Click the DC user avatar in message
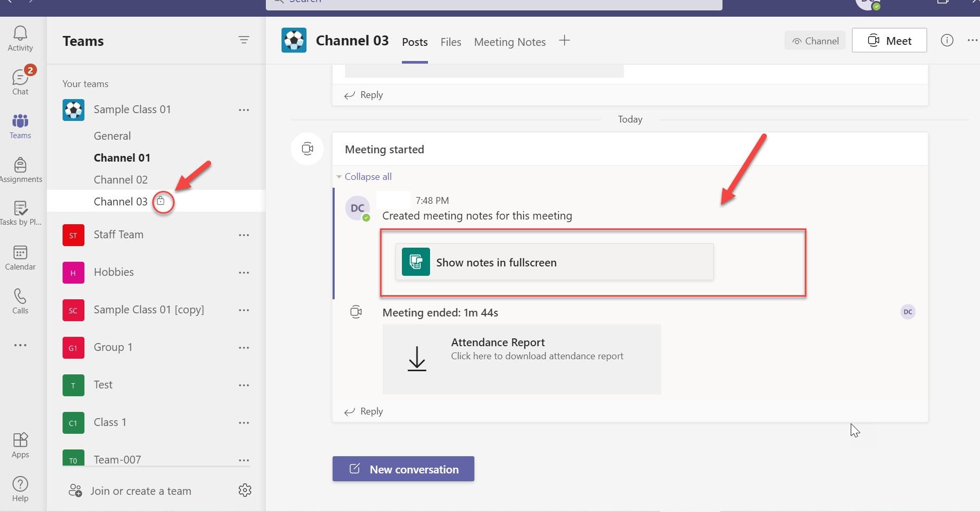 [358, 208]
